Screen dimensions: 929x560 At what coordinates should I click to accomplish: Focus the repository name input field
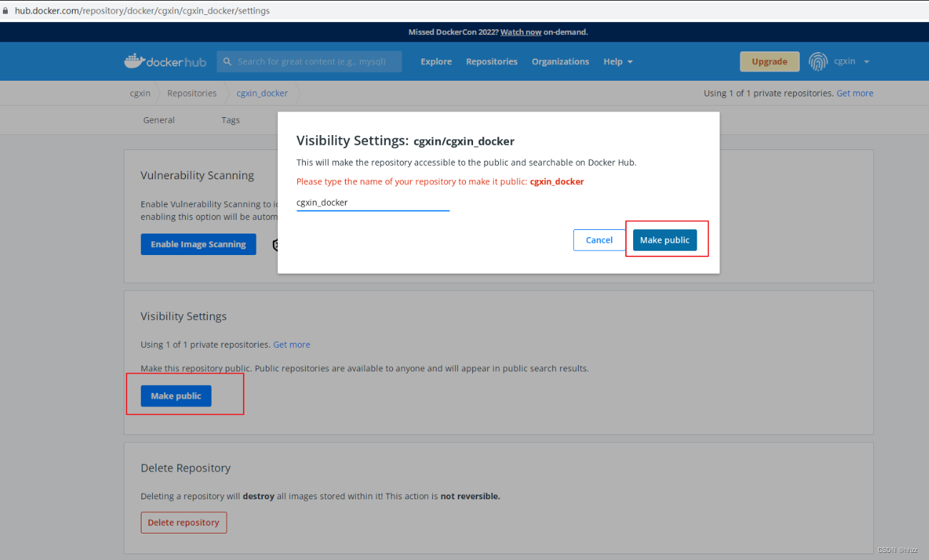tap(373, 202)
